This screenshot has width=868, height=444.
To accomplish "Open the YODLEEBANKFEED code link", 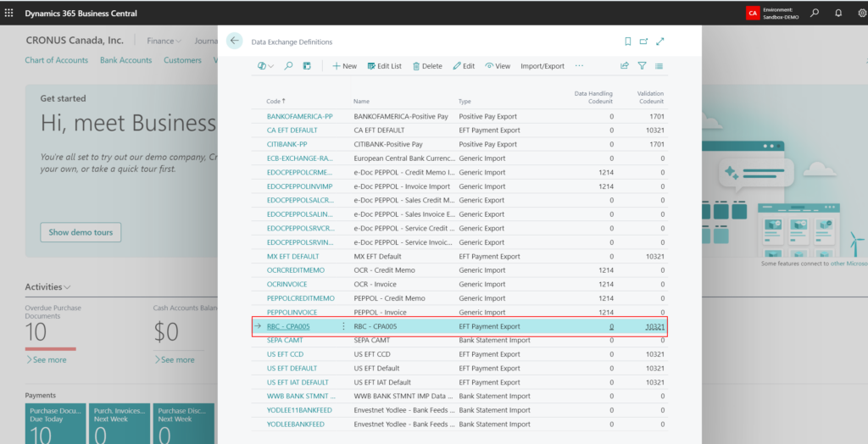I will [x=296, y=424].
